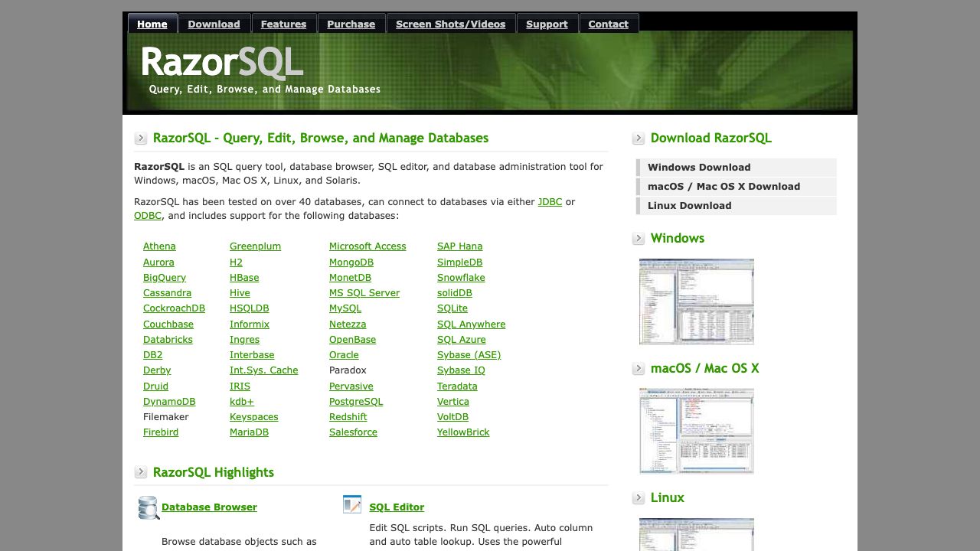Open the Sybase (ASE) link
The width and height of the screenshot is (980, 551).
469,355
